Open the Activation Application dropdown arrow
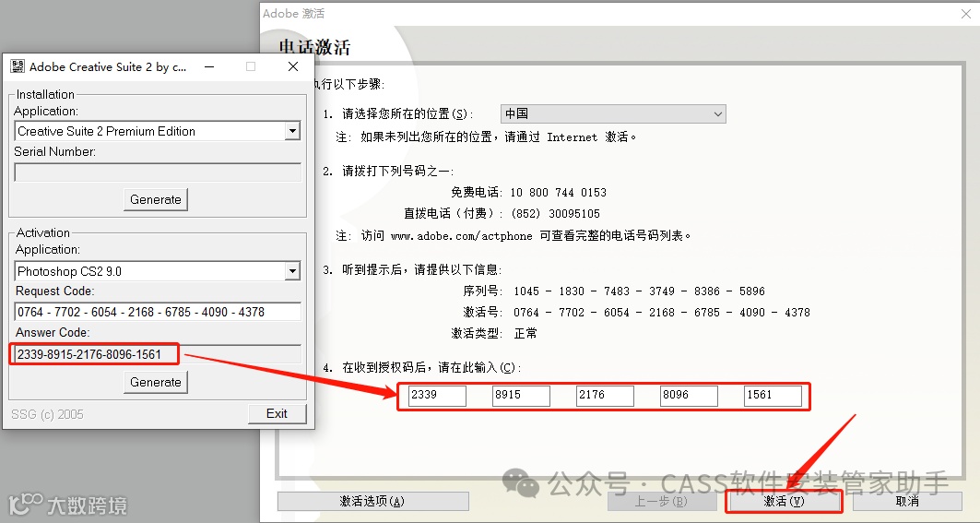 pyautogui.click(x=292, y=271)
